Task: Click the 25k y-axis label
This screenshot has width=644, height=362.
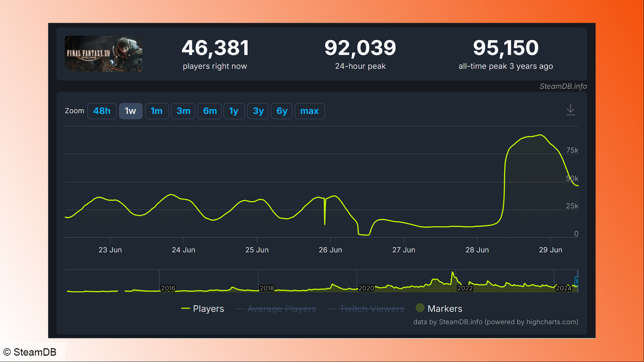Action: tap(572, 206)
